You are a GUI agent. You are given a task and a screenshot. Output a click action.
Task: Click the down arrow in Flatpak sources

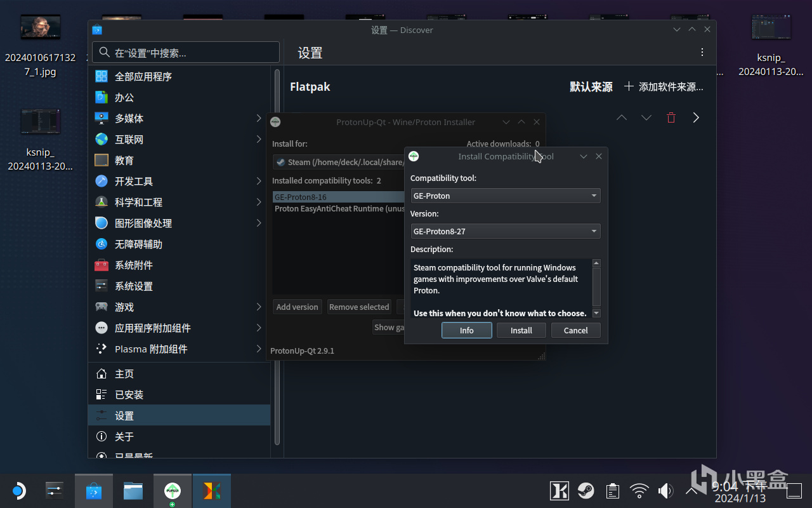click(646, 117)
